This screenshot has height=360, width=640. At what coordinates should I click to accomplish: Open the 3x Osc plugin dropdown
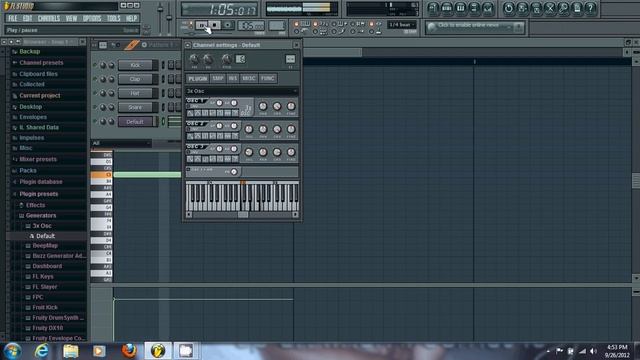click(242, 91)
